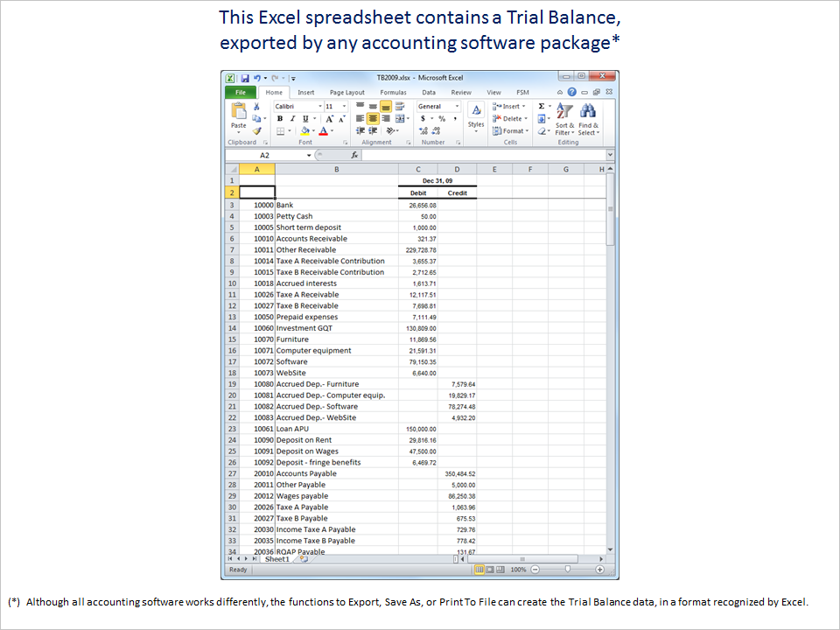Viewport: 840px width, 630px height.
Task: Expand the General number format dropdown
Action: (457, 106)
